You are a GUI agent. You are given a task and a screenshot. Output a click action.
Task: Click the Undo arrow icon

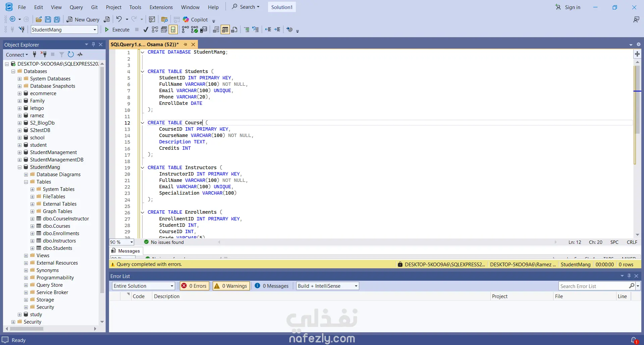[119, 19]
